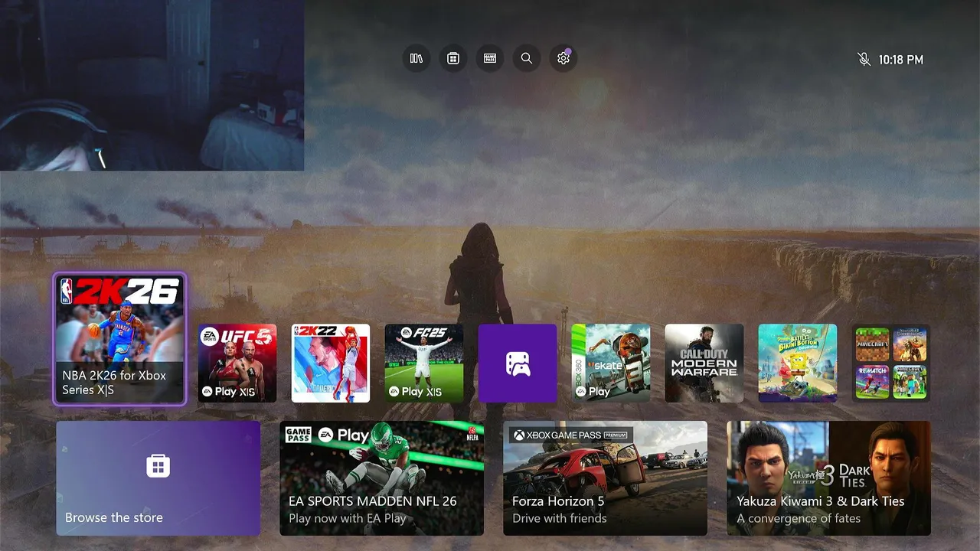Image resolution: width=980 pixels, height=551 pixels.
Task: Open the Skate 3 game tile
Action: (611, 364)
